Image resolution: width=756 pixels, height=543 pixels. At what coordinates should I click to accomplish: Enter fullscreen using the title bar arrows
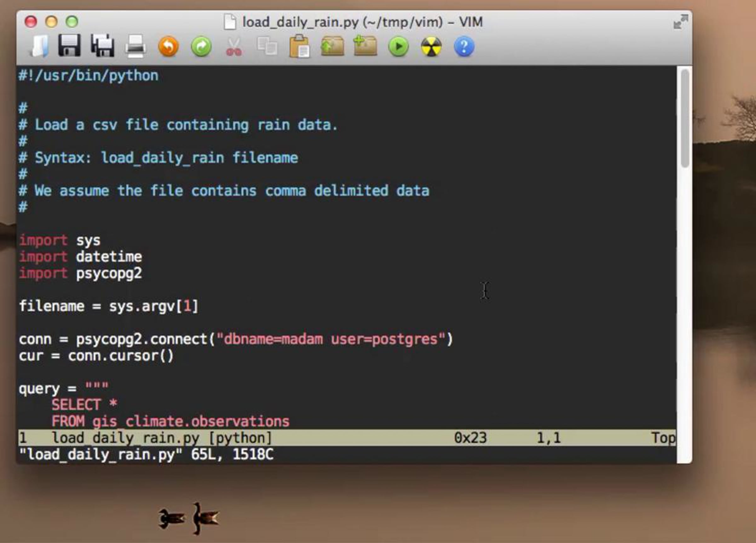coord(681,22)
